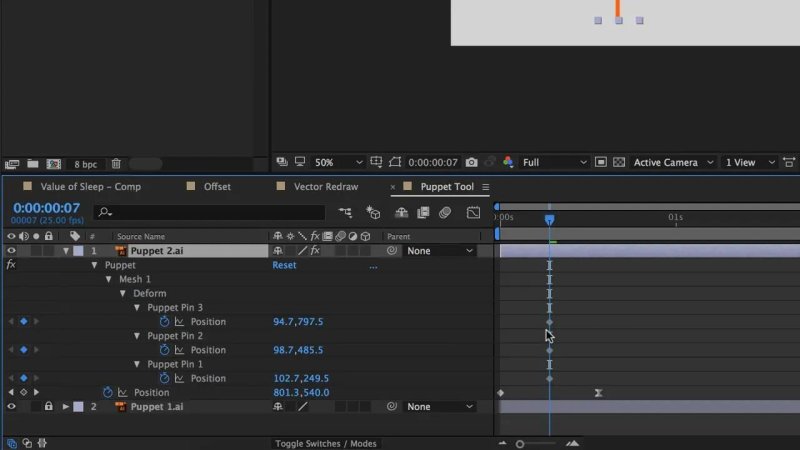This screenshot has width=800, height=450.
Task: Click the Show Channel color icon
Action: point(508,162)
